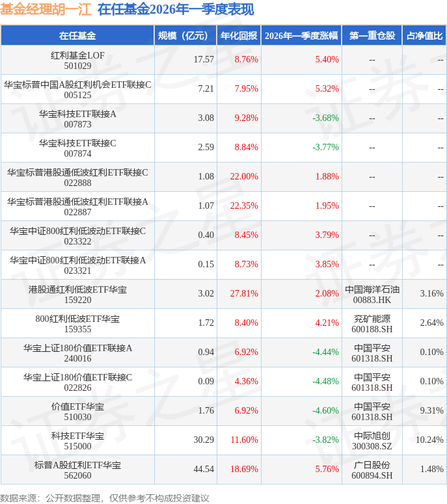The image size is (447, 504).
Task: Click quarterly change -3.68%
Action: (x=325, y=118)
